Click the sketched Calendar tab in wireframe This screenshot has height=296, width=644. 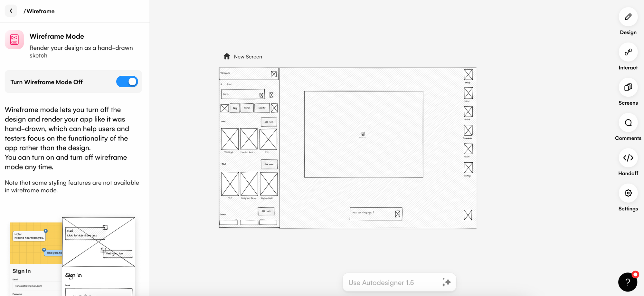pyautogui.click(x=262, y=108)
